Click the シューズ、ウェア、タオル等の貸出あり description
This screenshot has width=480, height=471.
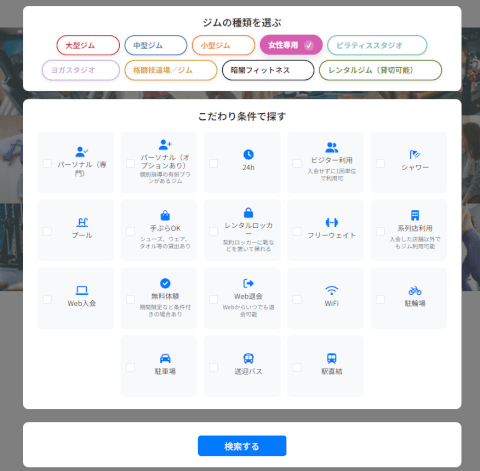coord(165,243)
